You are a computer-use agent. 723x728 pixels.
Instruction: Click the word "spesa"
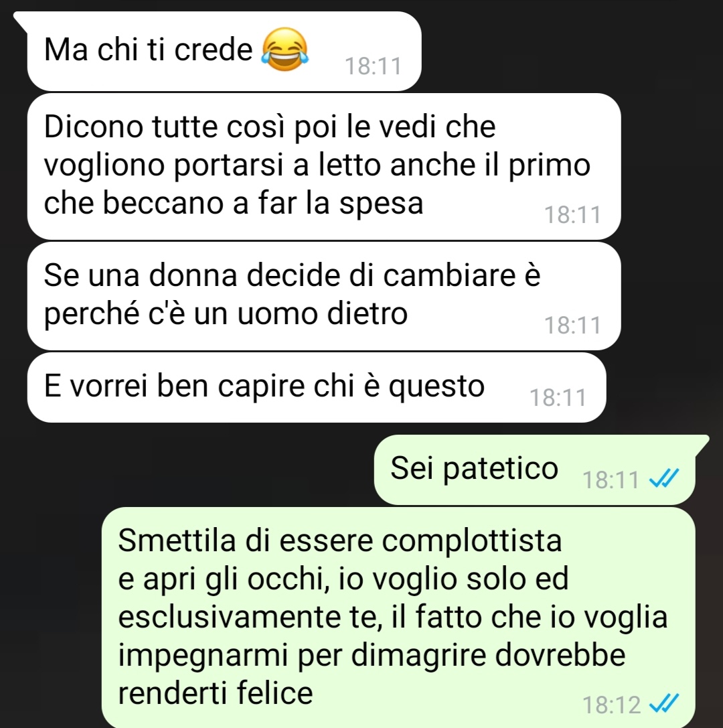(x=381, y=204)
